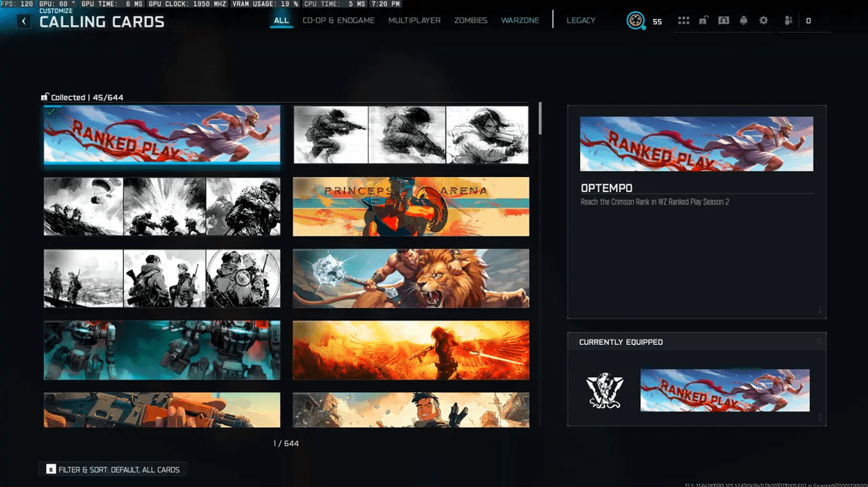Image resolution: width=868 pixels, height=487 pixels.
Task: Switch to the Co-op & Endgame tab
Action: pos(338,20)
